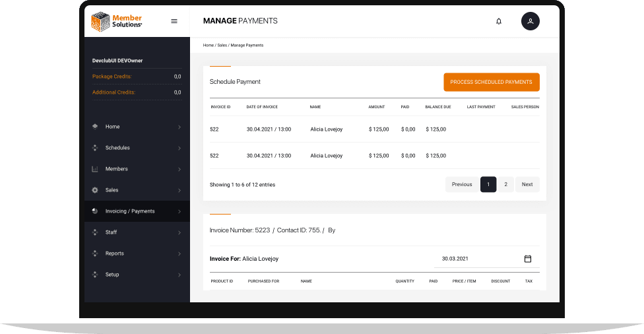Click the Sales gear icon

[x=95, y=190]
